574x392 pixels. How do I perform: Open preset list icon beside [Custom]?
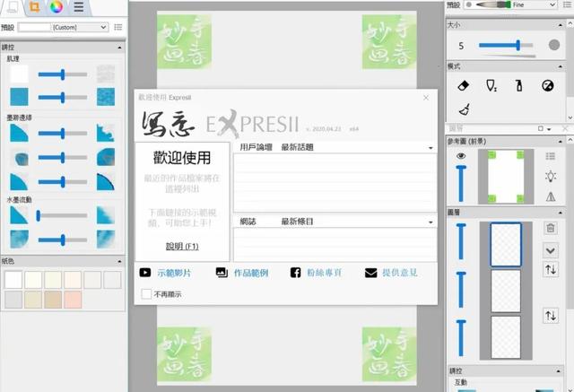click(117, 27)
